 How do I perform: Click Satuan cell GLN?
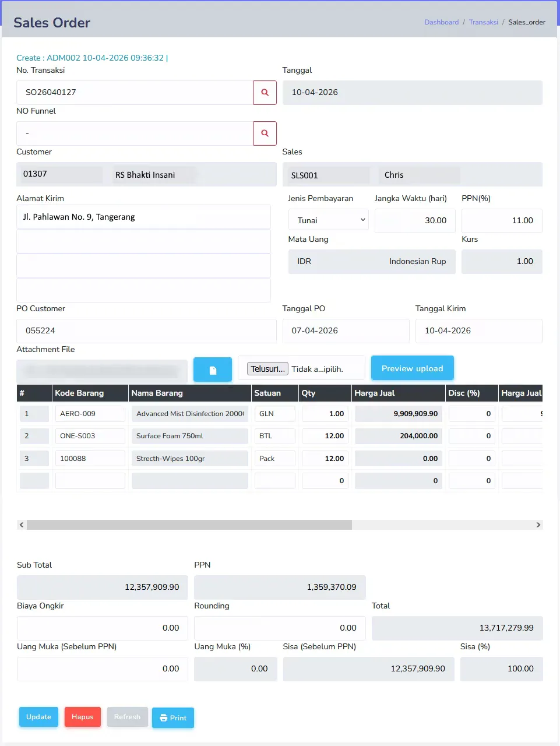click(x=275, y=414)
